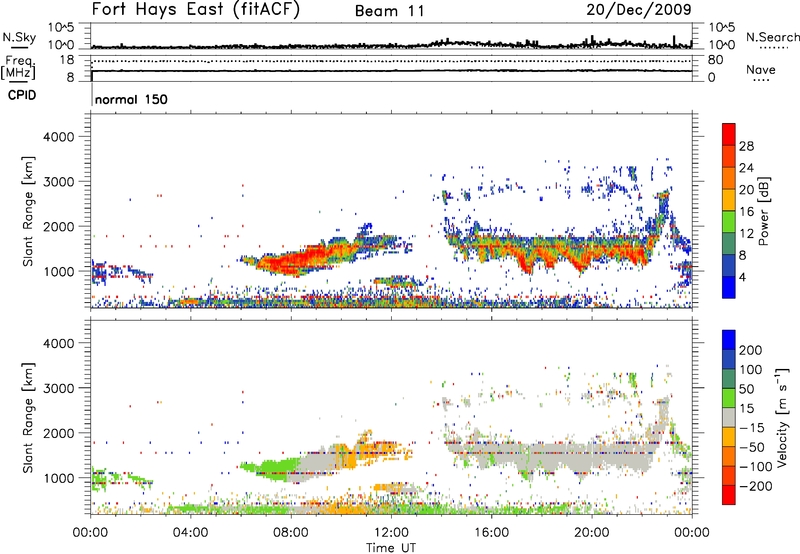800x554 pixels.
Task: Click the date 20/Dec/2009
Action: 639,9
